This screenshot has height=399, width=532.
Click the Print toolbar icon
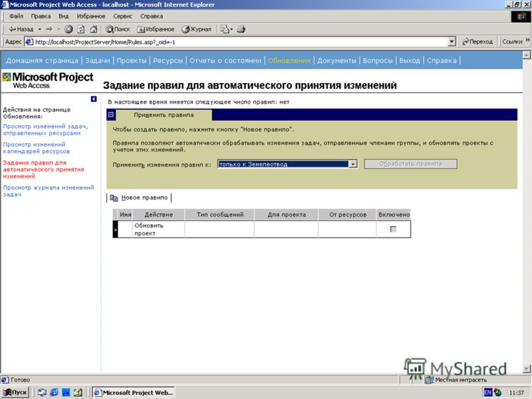point(241,29)
